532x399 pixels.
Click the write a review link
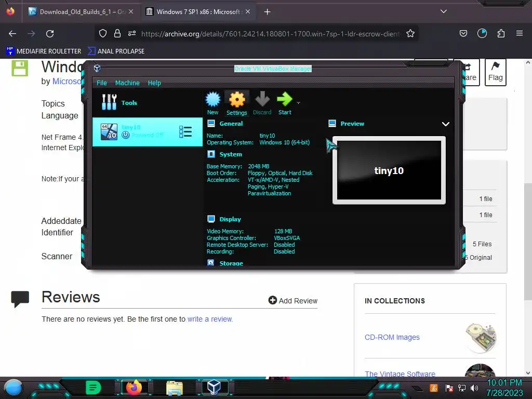click(x=210, y=319)
